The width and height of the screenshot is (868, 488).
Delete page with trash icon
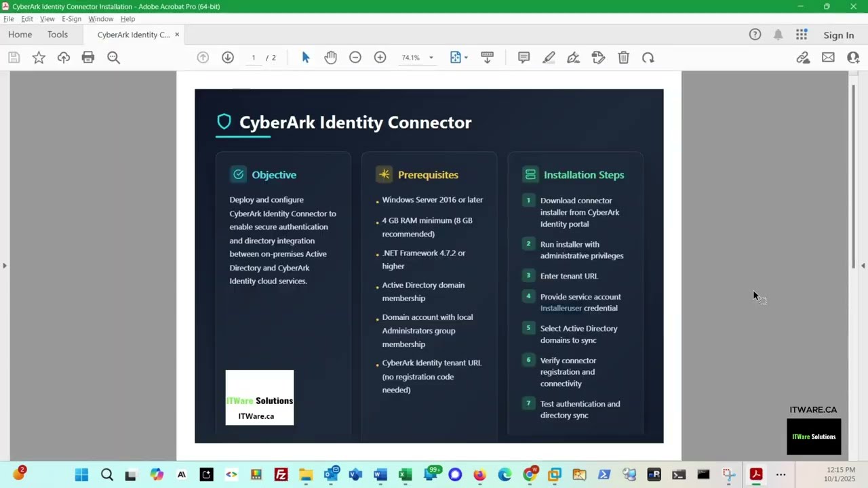point(624,58)
